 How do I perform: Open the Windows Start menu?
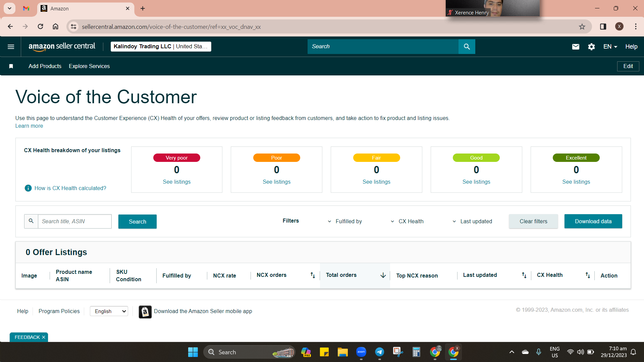tap(193, 352)
